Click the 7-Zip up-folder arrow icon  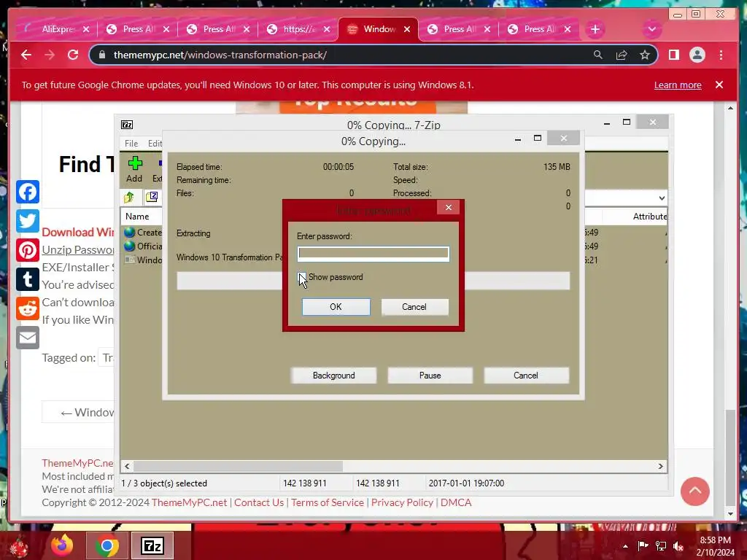pyautogui.click(x=128, y=197)
